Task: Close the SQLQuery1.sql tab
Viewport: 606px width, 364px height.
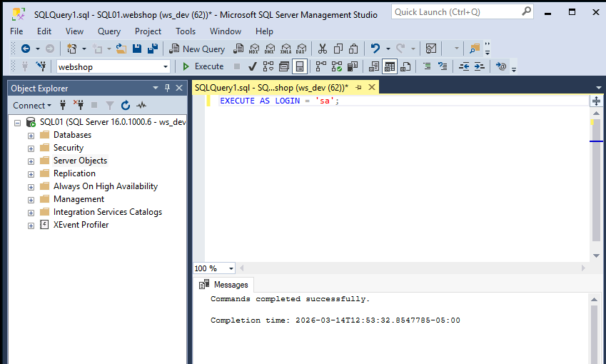Action: click(x=372, y=87)
